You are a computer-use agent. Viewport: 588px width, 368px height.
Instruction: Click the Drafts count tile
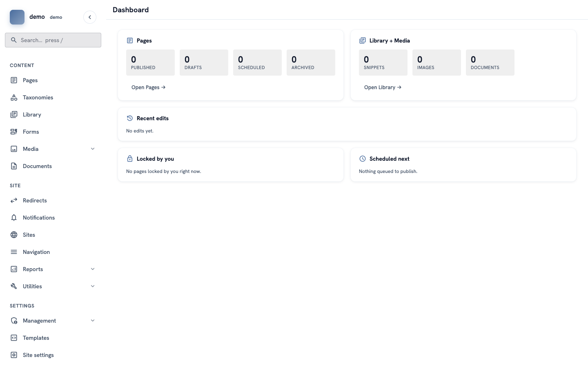204,63
